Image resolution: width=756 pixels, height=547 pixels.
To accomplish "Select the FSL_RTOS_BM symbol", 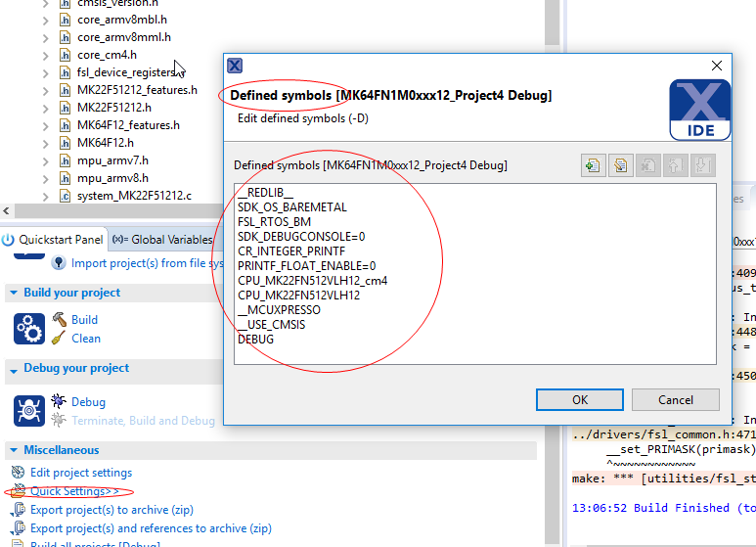I will coord(275,222).
